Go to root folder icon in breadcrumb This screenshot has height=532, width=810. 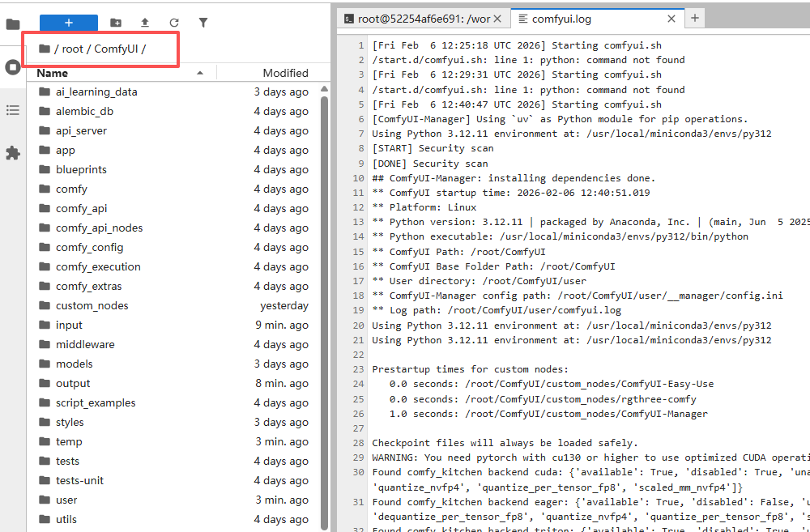tap(44, 49)
